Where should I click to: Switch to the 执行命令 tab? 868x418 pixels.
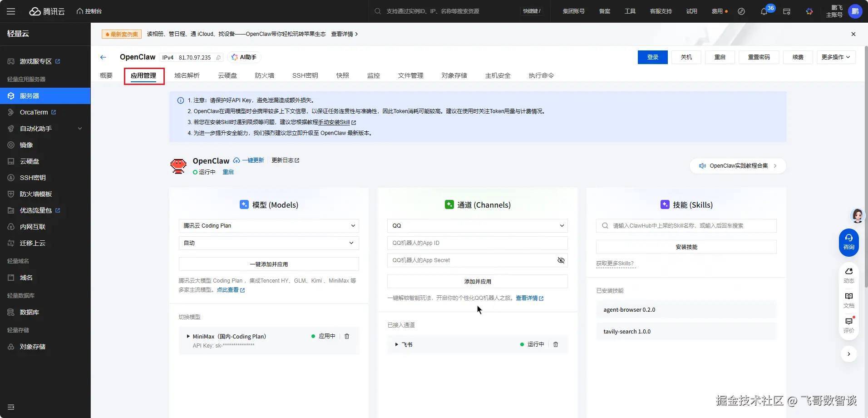542,75
